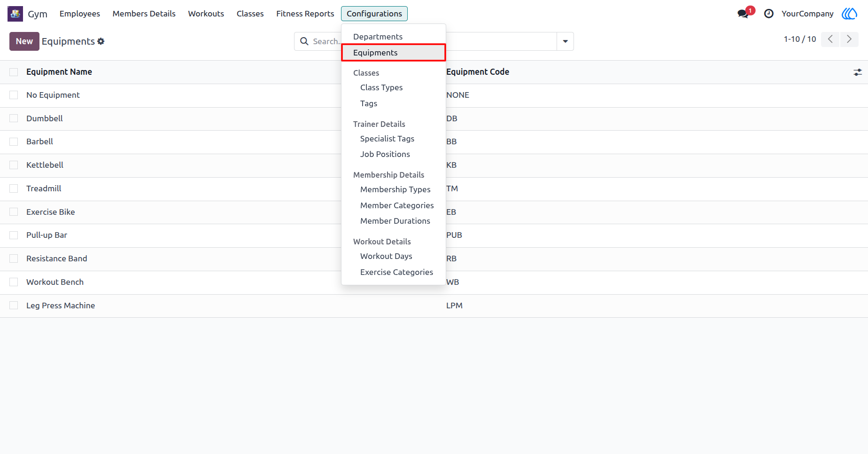Choose Membership Types from menu
The height and width of the screenshot is (454, 868).
pyautogui.click(x=395, y=189)
